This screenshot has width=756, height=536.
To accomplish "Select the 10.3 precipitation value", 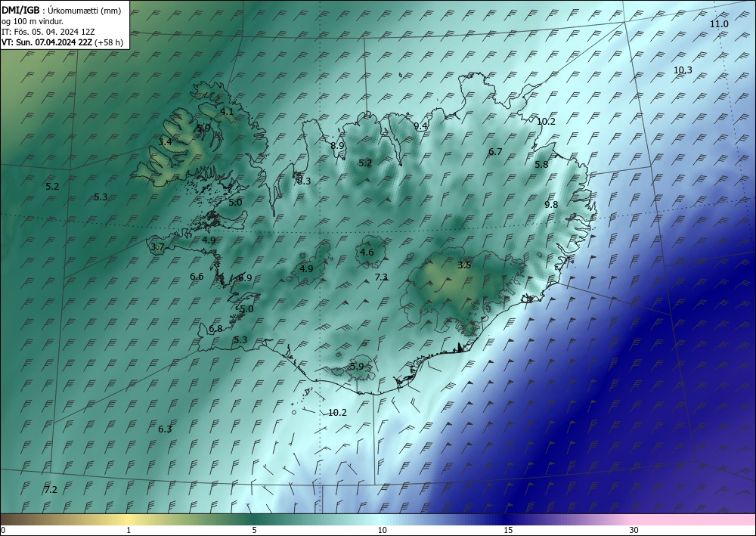I will (682, 70).
